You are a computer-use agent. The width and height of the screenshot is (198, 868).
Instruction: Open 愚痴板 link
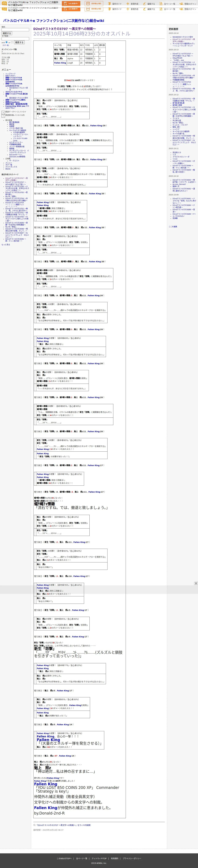coord(12,148)
